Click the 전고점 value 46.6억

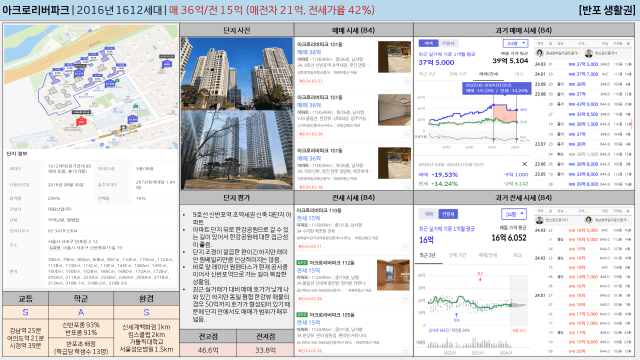point(208,350)
